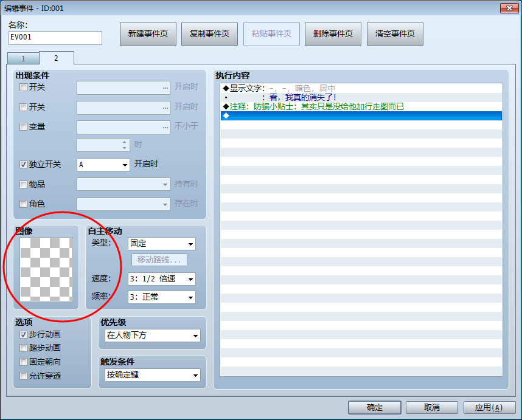Expand the 速度 dropdown
Image resolution: width=522 pixels, height=420 pixels.
[162, 279]
